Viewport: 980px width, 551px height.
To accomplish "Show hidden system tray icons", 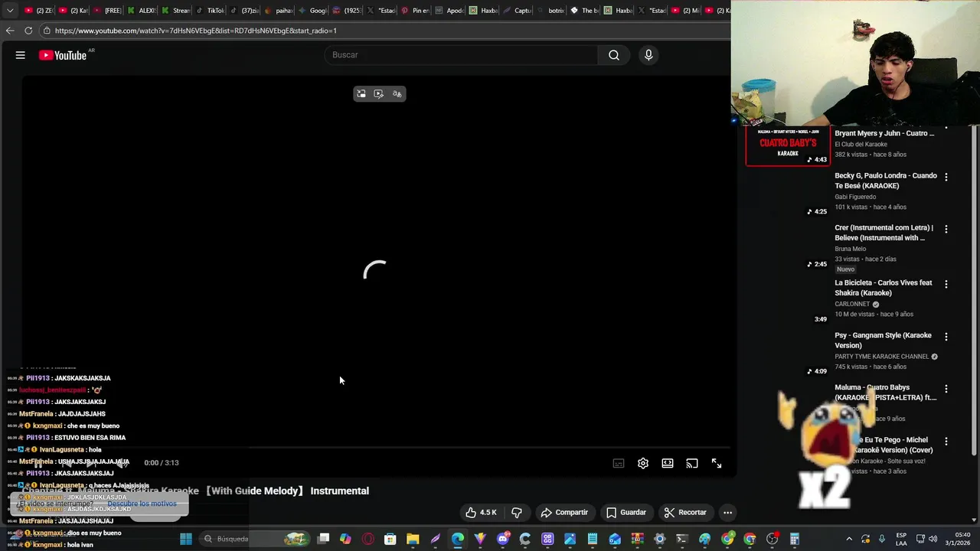I will [849, 539].
